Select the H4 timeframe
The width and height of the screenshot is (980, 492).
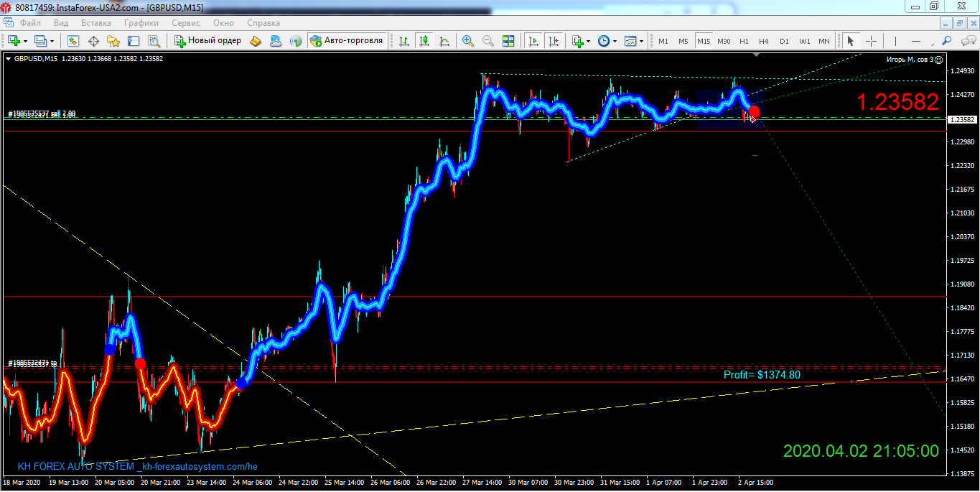click(x=764, y=41)
